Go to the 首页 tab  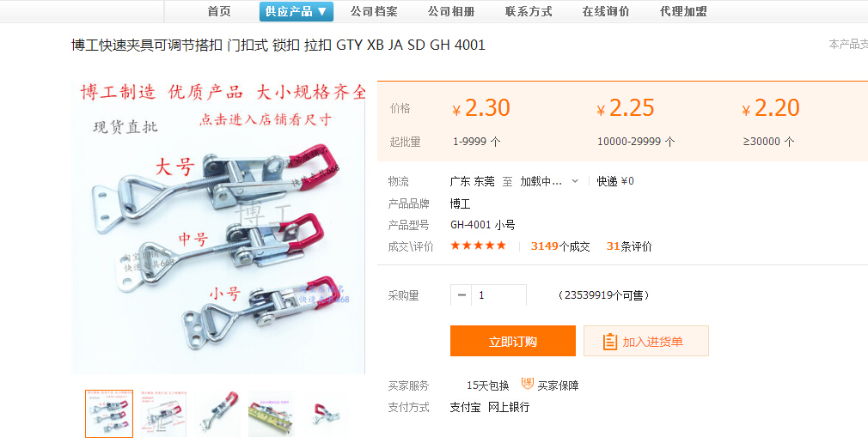219,12
